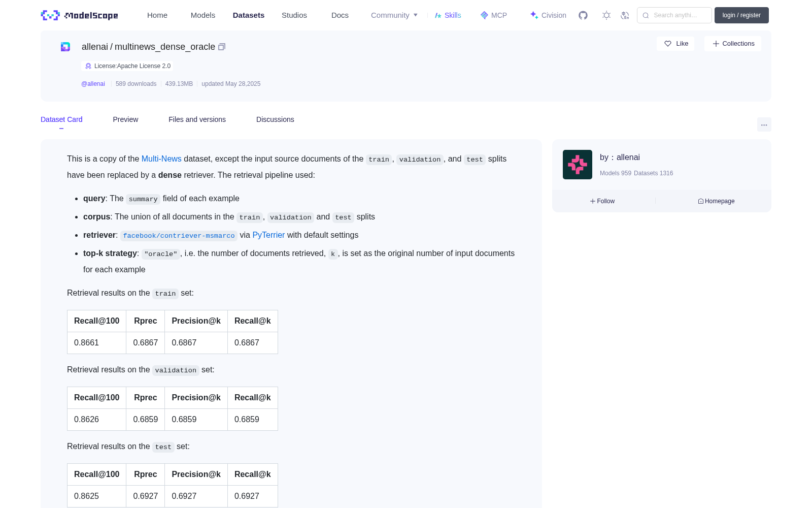The height and width of the screenshot is (508, 812).
Task: Click the login / register button
Action: (x=741, y=15)
